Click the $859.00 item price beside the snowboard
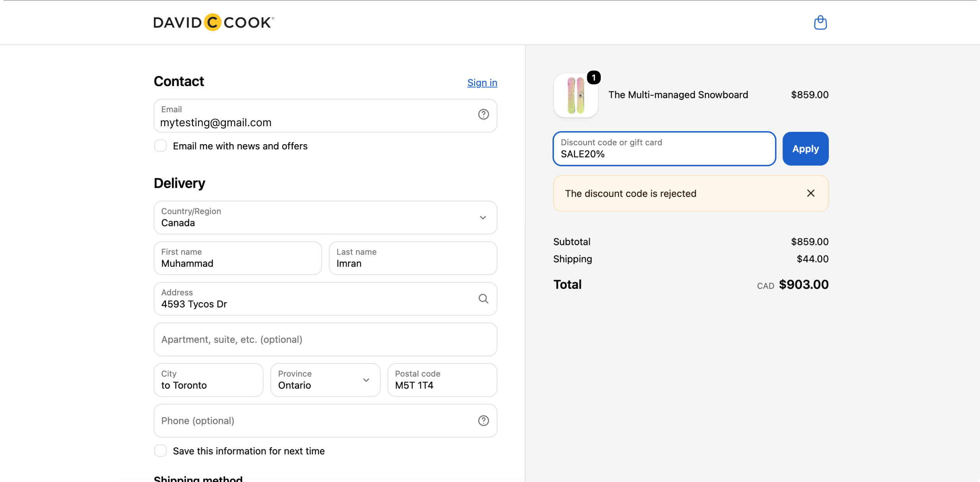 pyautogui.click(x=810, y=95)
